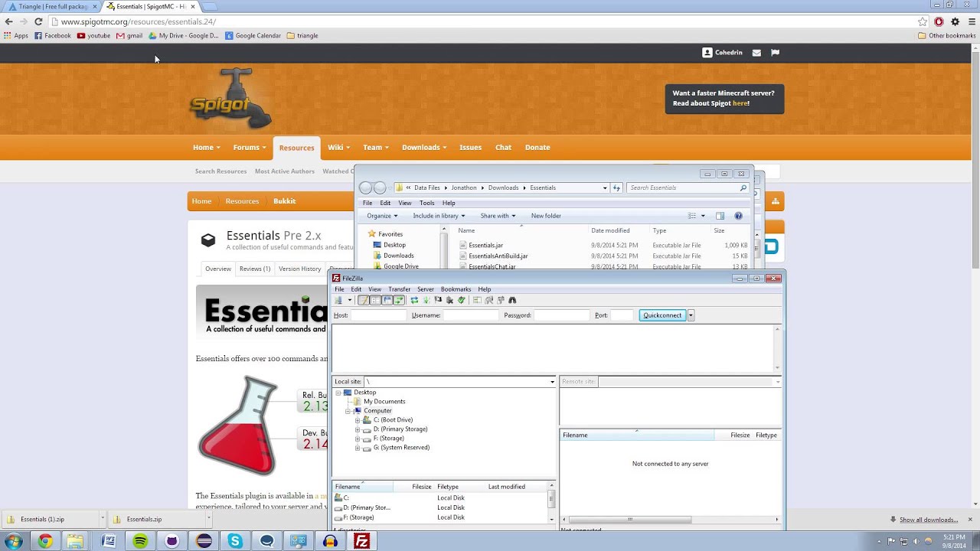980x551 pixels.
Task: Click the Quickconnect button
Action: [x=662, y=315]
